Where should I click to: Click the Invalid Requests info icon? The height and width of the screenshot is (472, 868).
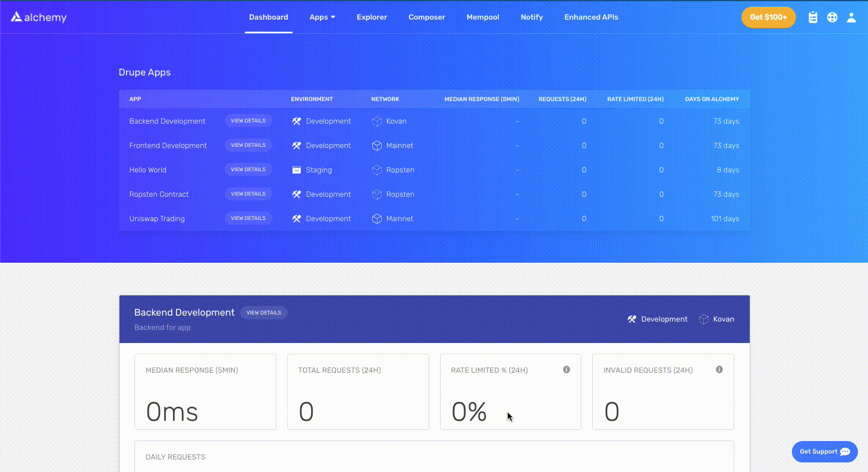(x=719, y=369)
